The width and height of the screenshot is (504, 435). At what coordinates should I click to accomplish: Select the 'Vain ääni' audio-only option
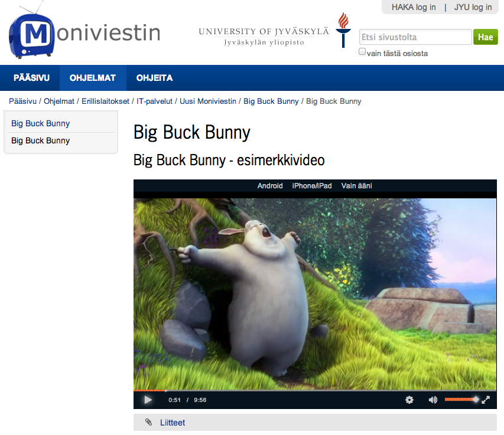tap(356, 186)
